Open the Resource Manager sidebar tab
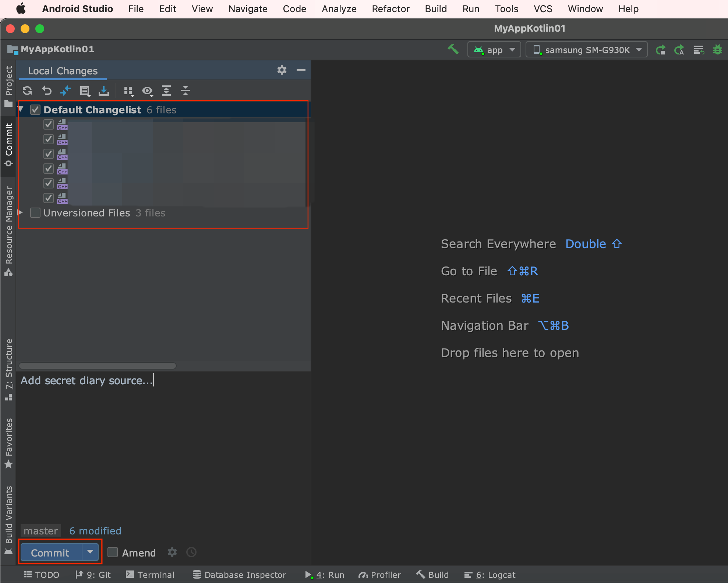Image resolution: width=728 pixels, height=583 pixels. (x=8, y=231)
